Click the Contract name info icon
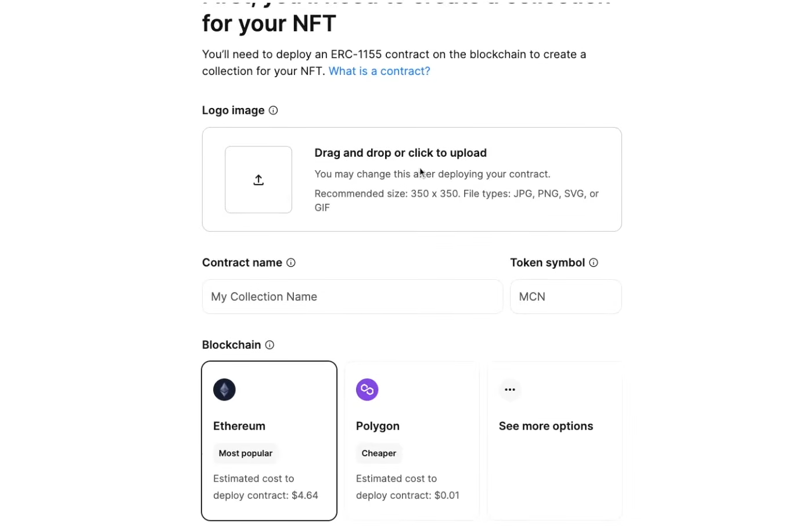Screen dimensions: 812x526 (x=291, y=262)
